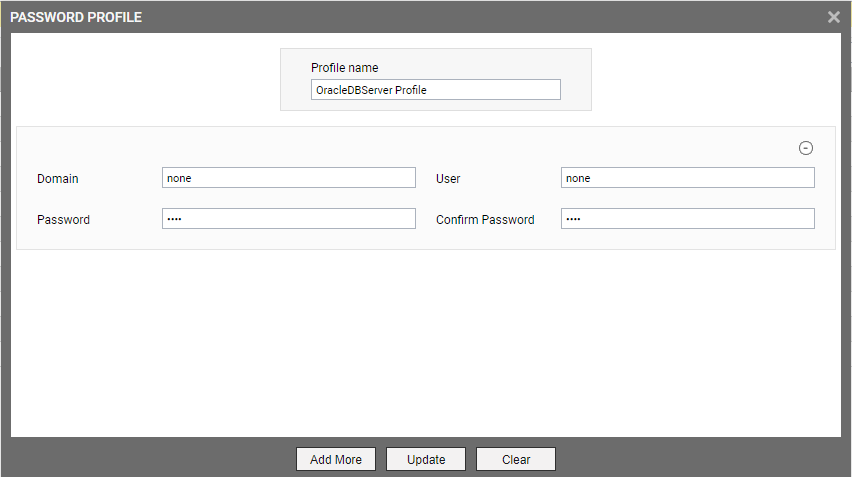
Task: Select the User text field
Action: [x=687, y=178]
